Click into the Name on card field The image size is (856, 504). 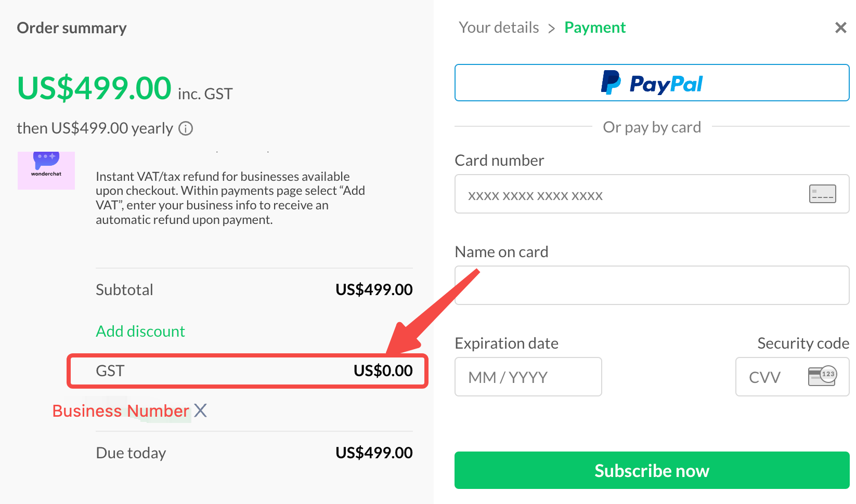coord(652,285)
